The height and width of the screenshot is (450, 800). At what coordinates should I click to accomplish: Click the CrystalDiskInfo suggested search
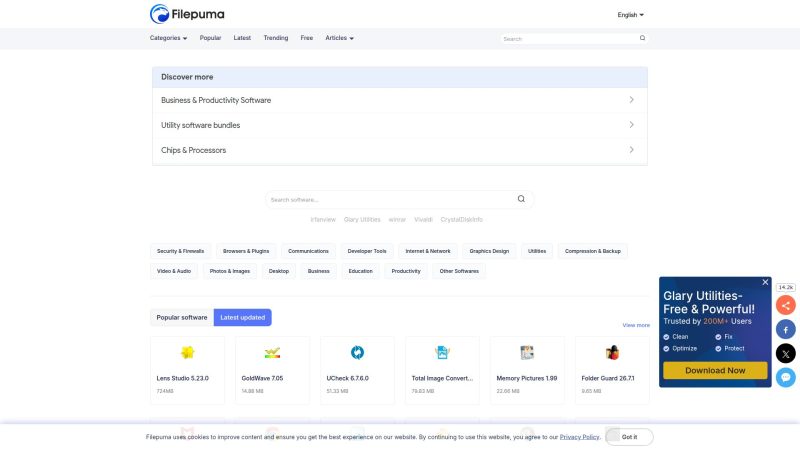click(x=461, y=219)
